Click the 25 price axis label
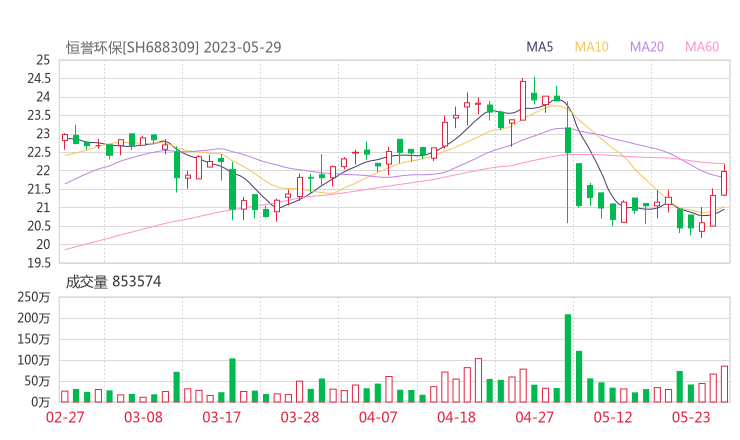Screen dimensions: 740x440 coord(43,60)
